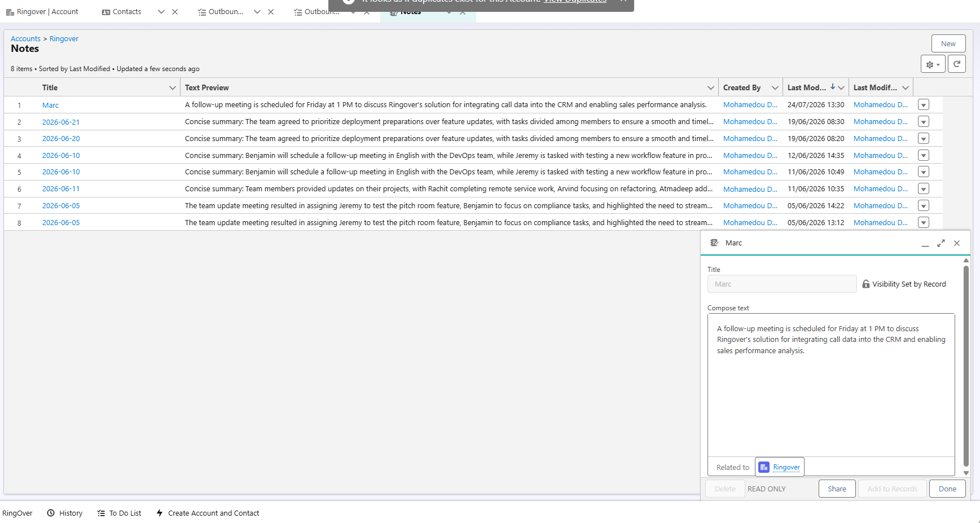
Task: Open first Outbound tab dropdown chevron
Action: coord(257,12)
